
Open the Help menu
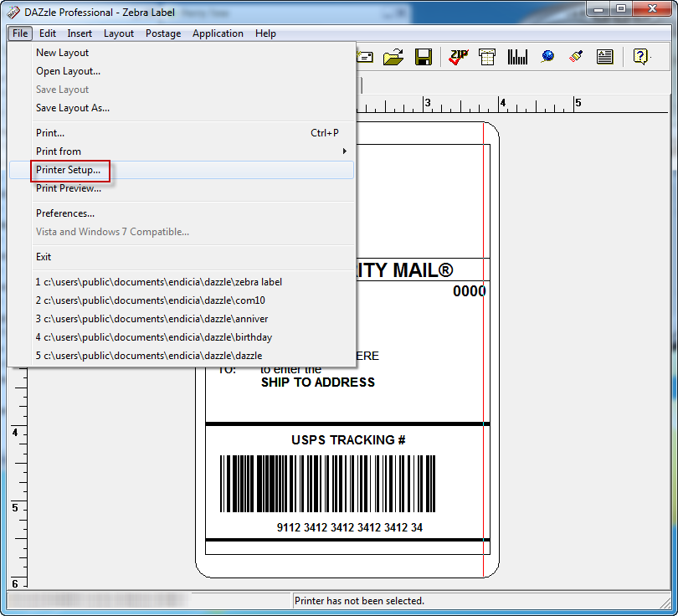coord(265,33)
